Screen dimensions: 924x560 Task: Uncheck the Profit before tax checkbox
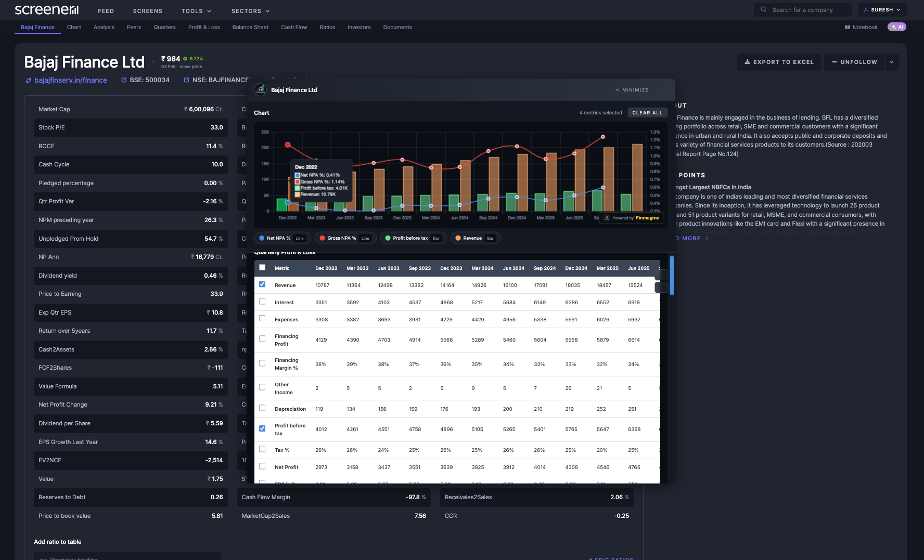click(x=262, y=428)
